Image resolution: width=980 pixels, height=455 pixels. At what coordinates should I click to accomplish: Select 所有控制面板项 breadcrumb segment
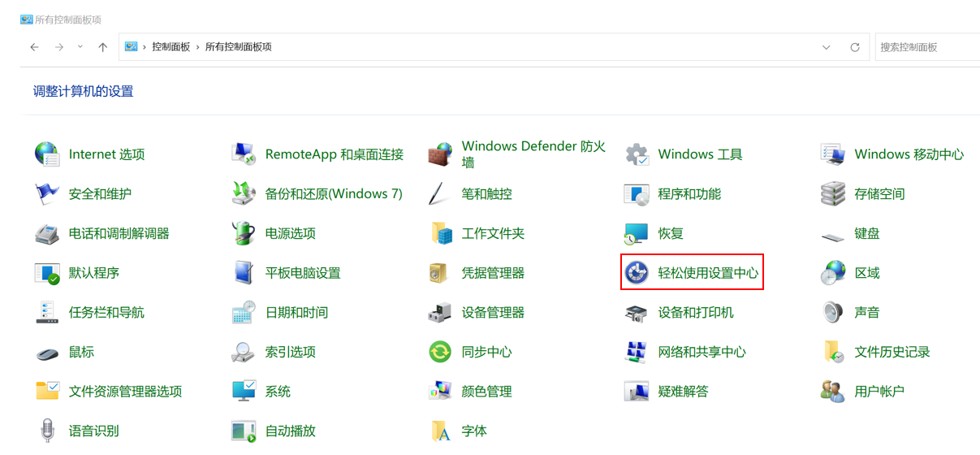[238, 47]
